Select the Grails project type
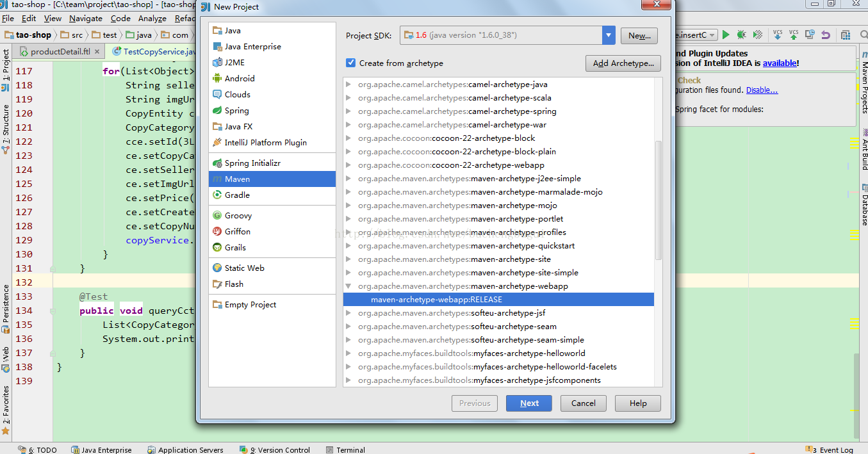This screenshot has height=454, width=868. click(272, 247)
